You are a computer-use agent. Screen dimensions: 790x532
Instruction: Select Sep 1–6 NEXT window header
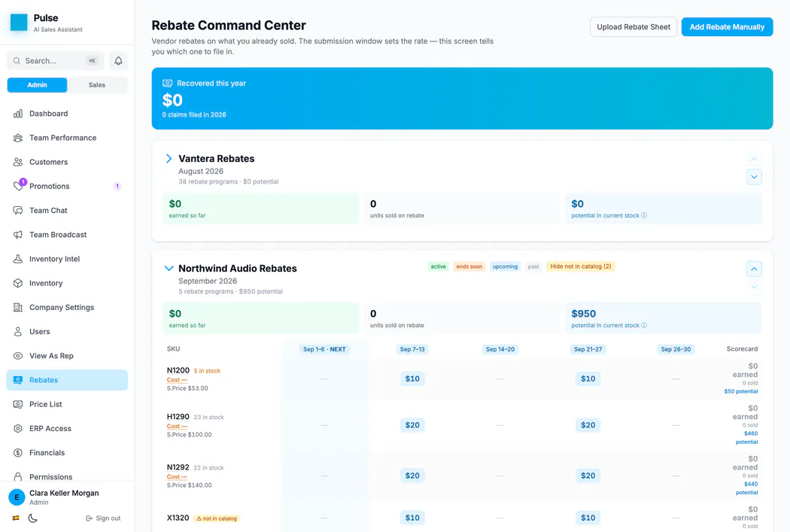[x=324, y=349]
